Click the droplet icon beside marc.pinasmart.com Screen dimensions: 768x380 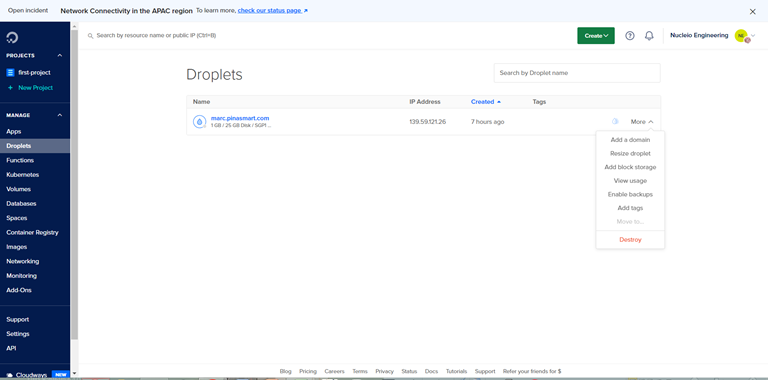click(x=199, y=121)
